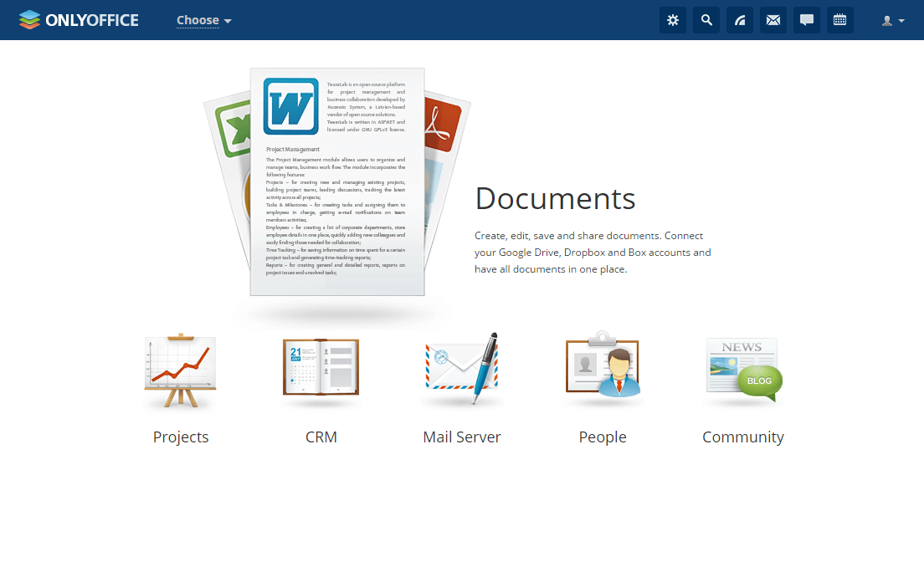Open the People ID badge icon
Image resolution: width=924 pixels, height=567 pixels.
(x=603, y=365)
